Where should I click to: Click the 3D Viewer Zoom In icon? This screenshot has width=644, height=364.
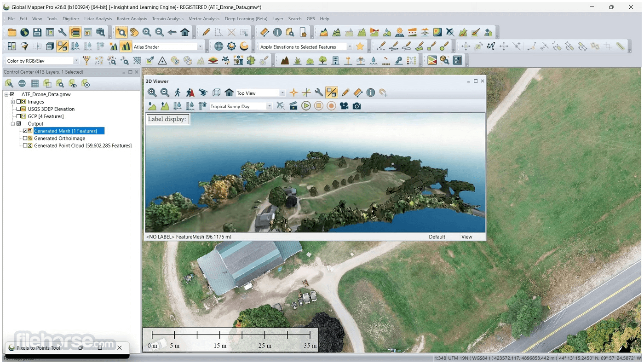point(152,92)
